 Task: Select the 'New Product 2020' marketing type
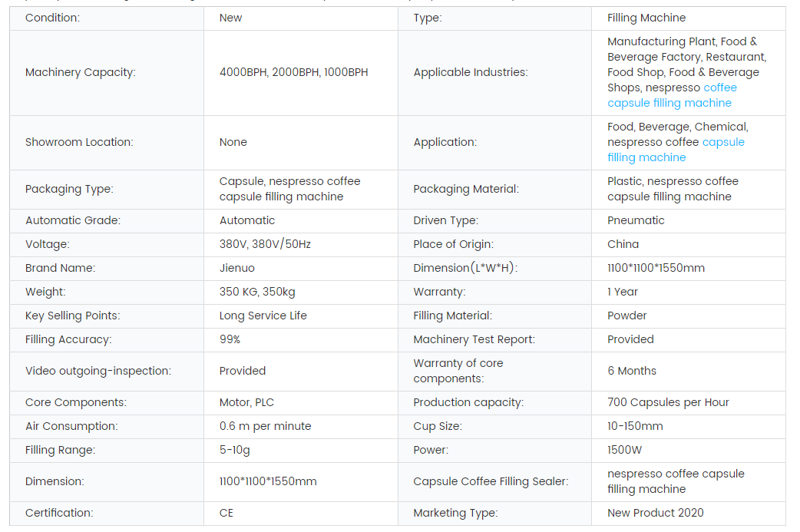(655, 513)
